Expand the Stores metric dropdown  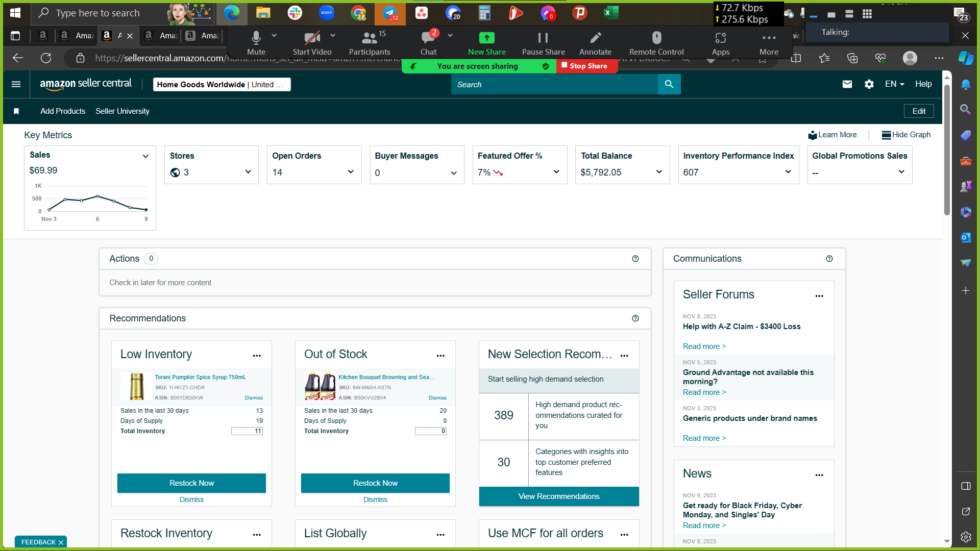click(x=248, y=172)
